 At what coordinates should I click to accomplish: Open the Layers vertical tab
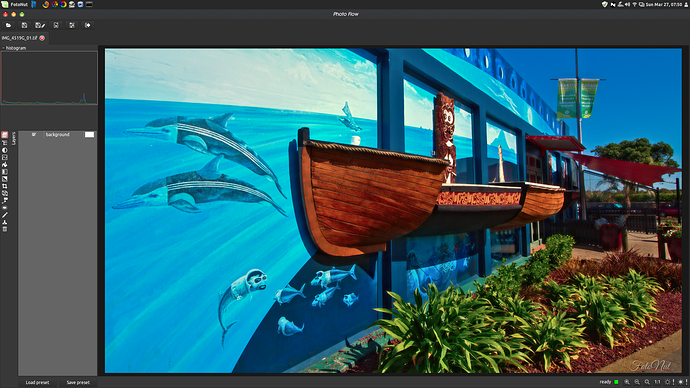14,138
